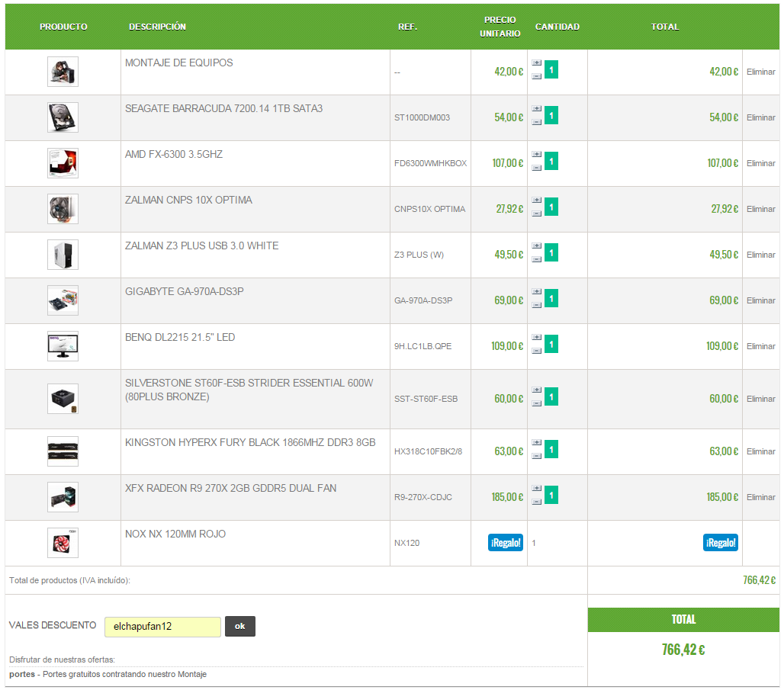Decrease quantity of Zalman CNPS 10X Optima
784x690 pixels.
(536, 213)
